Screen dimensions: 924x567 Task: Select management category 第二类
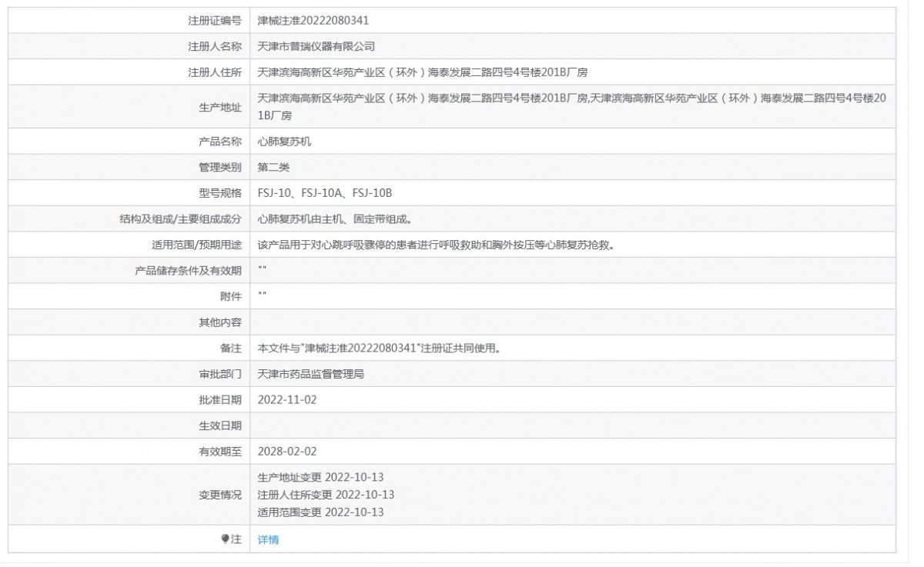coord(273,167)
